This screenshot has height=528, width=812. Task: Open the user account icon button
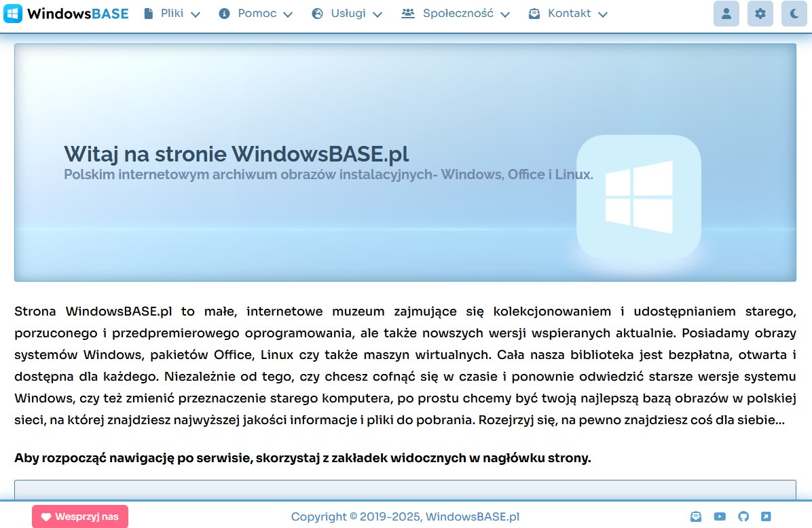(x=726, y=14)
